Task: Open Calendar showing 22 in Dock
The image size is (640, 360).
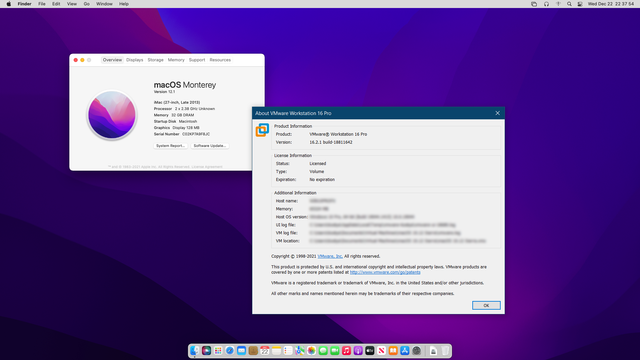Action: [265, 351]
